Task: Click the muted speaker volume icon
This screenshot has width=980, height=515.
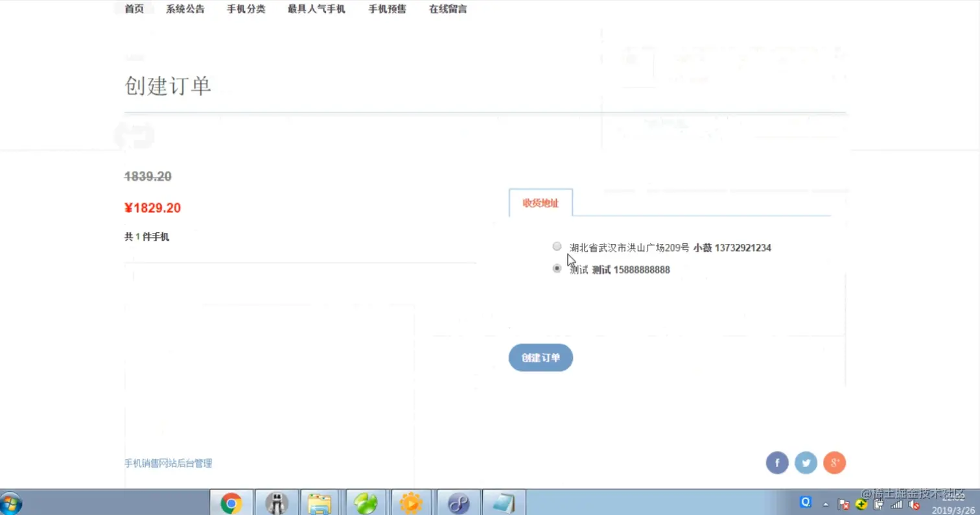Action: pyautogui.click(x=914, y=505)
